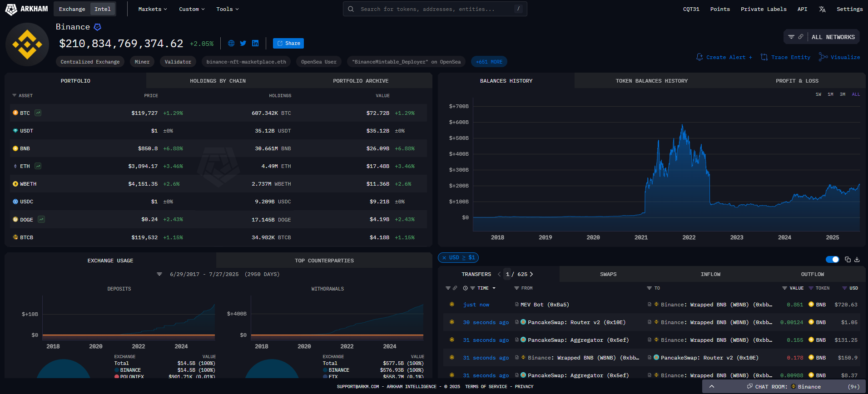The width and height of the screenshot is (868, 394).
Task: Click the globe website icon
Action: pyautogui.click(x=231, y=43)
